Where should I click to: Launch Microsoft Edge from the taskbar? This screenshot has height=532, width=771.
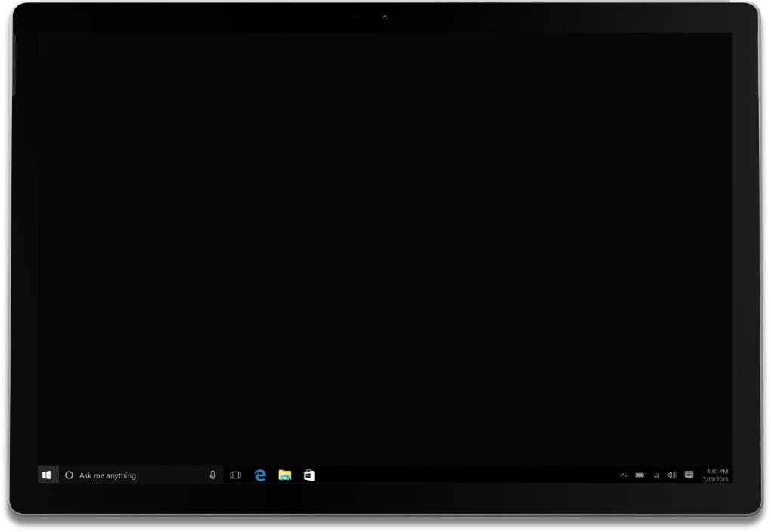pyautogui.click(x=260, y=475)
